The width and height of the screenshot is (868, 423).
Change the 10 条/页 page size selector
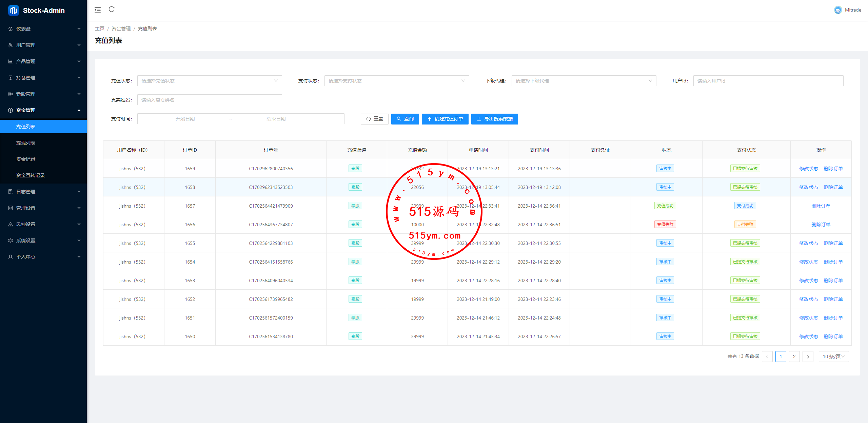tap(833, 357)
